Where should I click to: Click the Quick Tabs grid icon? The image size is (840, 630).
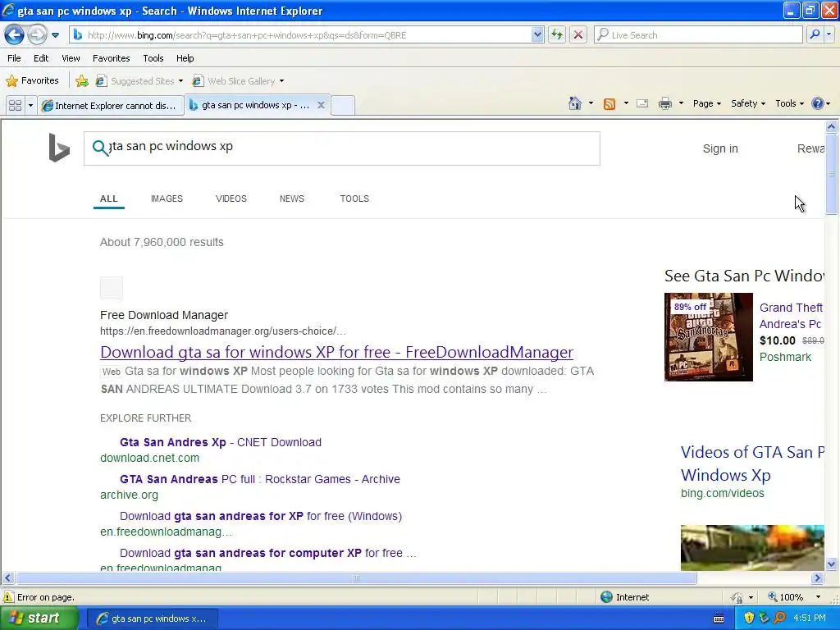click(x=16, y=106)
